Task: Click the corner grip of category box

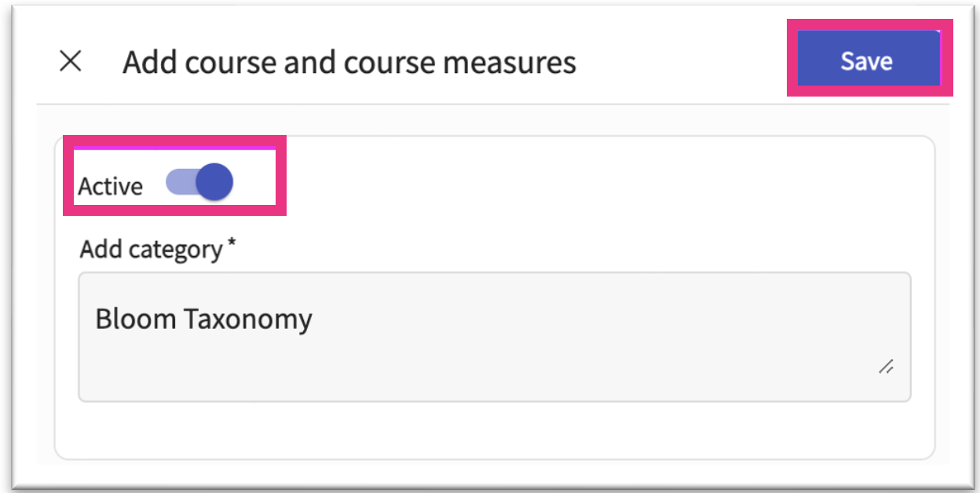Action: 887,366
